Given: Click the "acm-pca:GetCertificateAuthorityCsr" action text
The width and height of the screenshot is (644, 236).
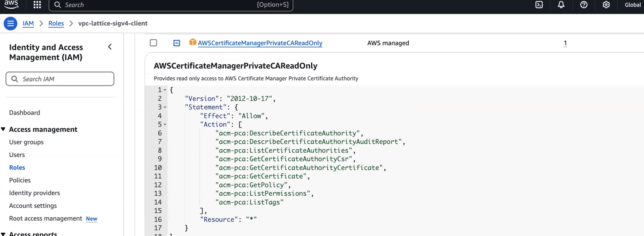Looking at the screenshot, I should (284, 159).
